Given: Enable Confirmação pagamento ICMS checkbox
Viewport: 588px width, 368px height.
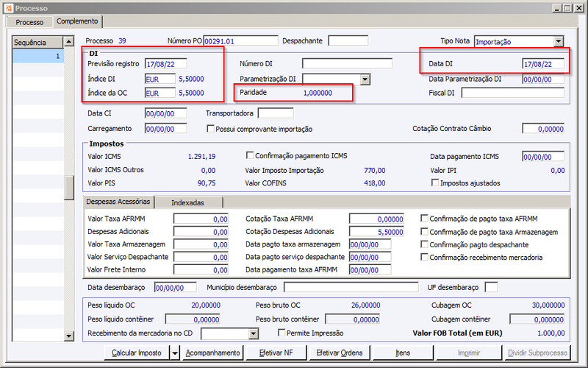Looking at the screenshot, I should point(250,155).
